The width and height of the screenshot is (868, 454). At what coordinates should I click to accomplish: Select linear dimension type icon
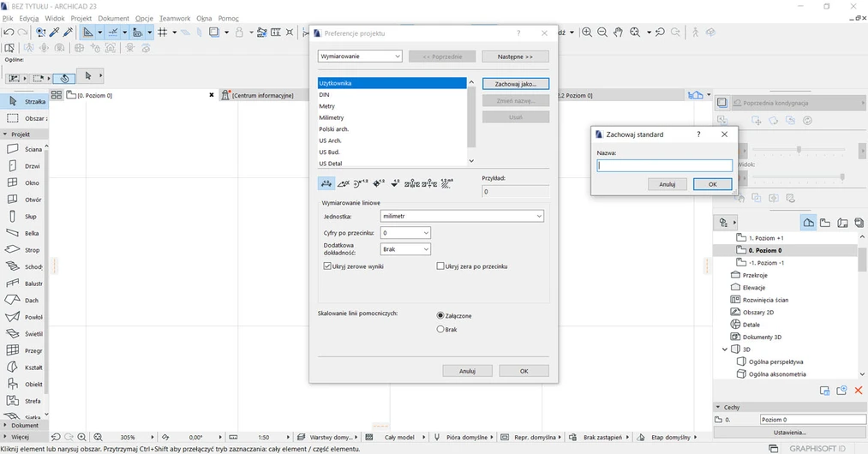pyautogui.click(x=326, y=183)
